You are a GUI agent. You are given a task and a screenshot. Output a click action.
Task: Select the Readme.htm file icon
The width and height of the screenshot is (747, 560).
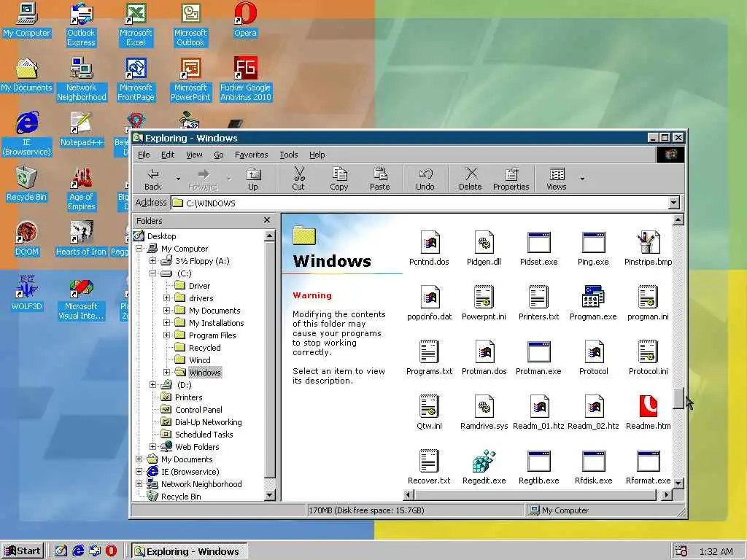pyautogui.click(x=648, y=406)
